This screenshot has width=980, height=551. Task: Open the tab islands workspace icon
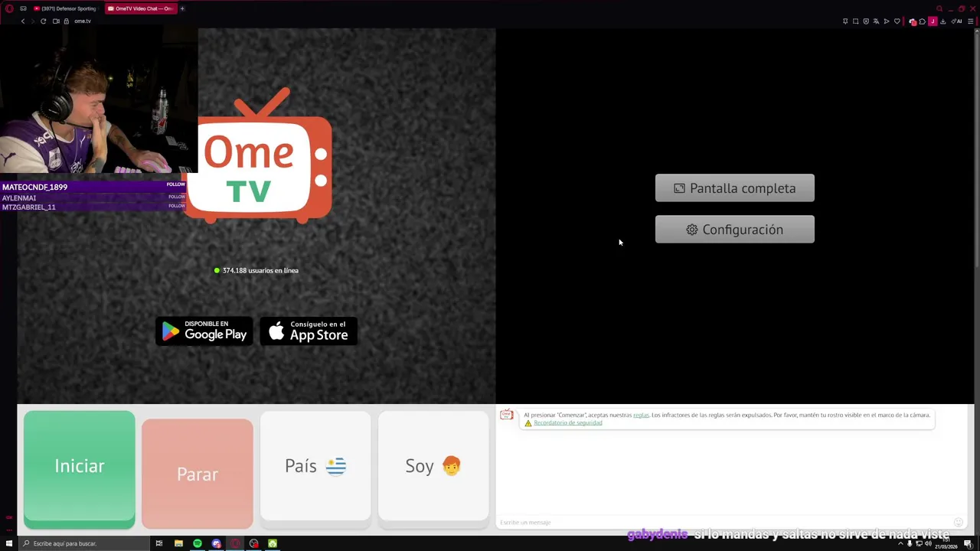24,8
